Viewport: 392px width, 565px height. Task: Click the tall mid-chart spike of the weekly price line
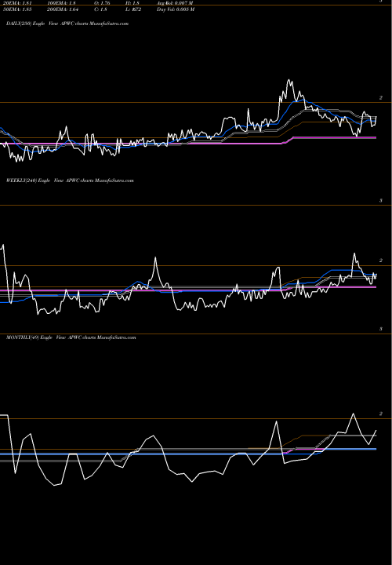(155, 257)
